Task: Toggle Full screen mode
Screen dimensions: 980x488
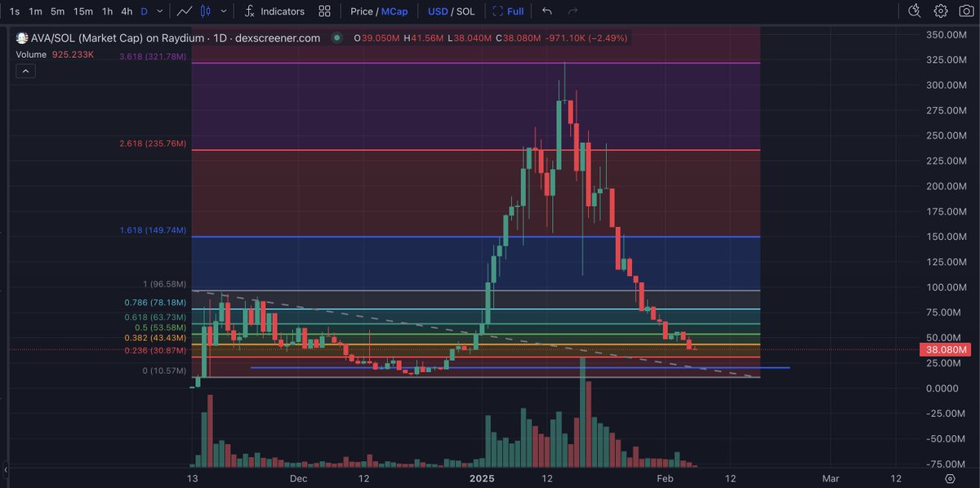Action: coord(508,11)
